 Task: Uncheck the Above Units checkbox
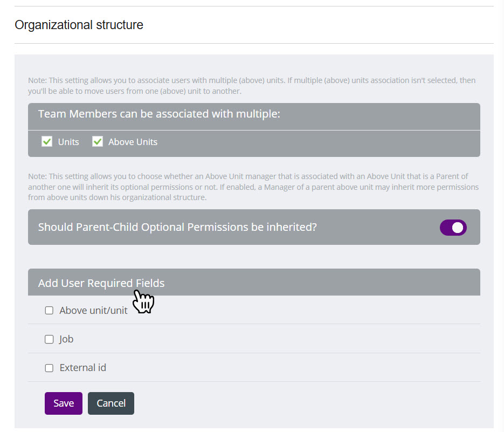[x=98, y=142]
